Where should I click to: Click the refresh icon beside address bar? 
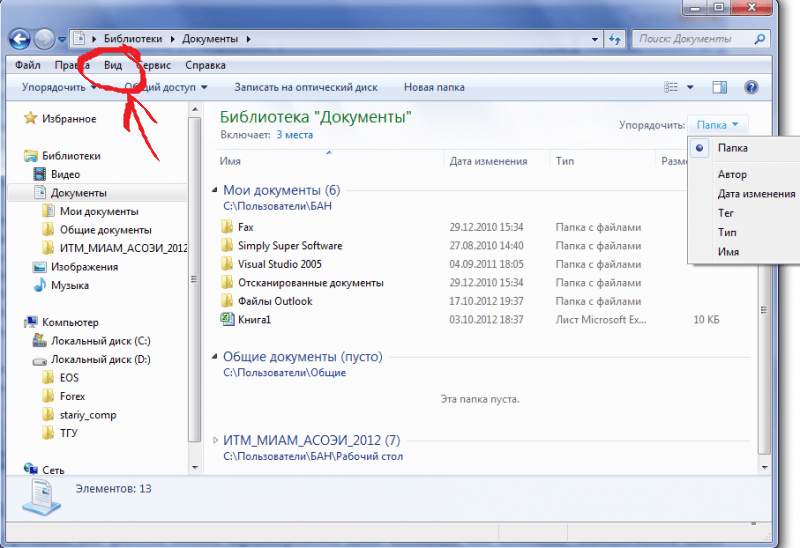(613, 39)
